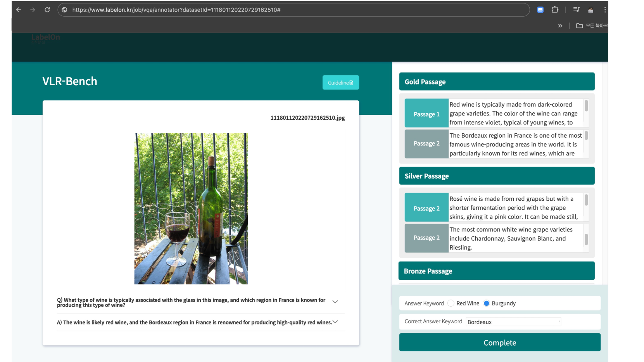Click the filename 11180112022­0729162510.jpg
The width and height of the screenshot is (644, 362).
coord(307,118)
